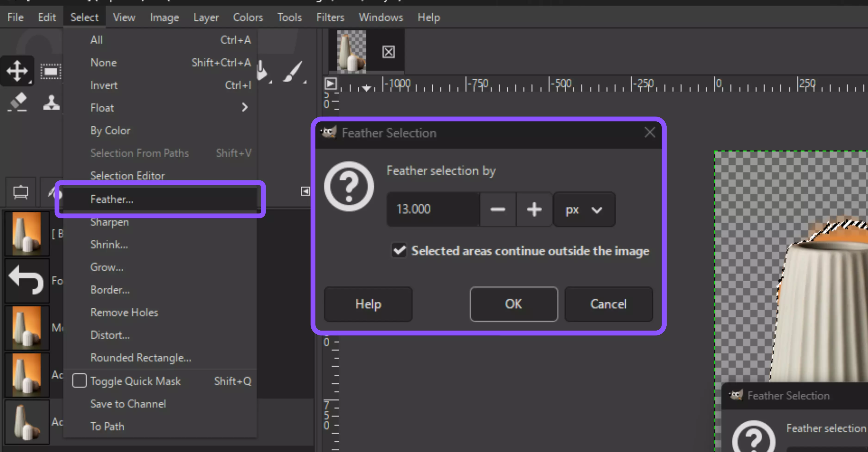Decrease feather amount with the minus stepper
Screen dimensions: 868x452
coord(498,210)
